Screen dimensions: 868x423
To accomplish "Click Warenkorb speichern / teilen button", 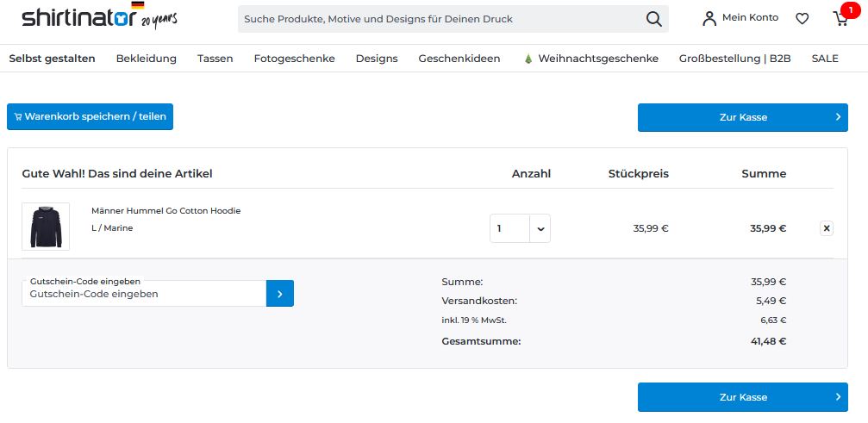I will click(x=90, y=116).
